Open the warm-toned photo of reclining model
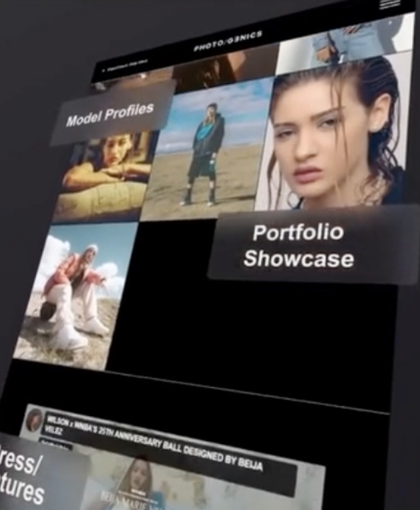420x510 pixels. tap(107, 177)
